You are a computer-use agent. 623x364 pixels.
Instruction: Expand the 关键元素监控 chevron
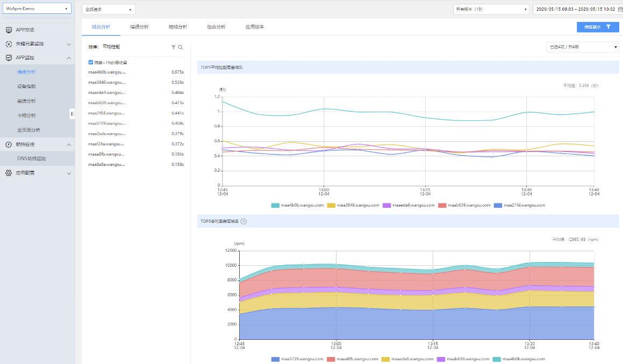pyautogui.click(x=69, y=44)
